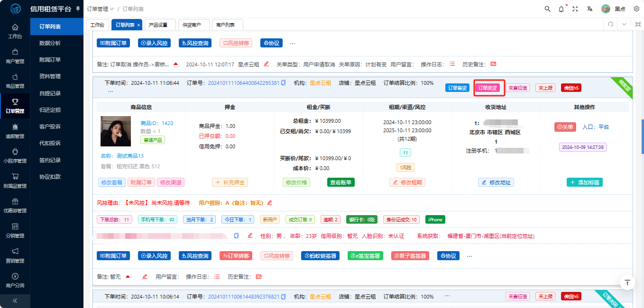644x308 pixels.
Task: Open the ellipsis menu after the 蚂蚁链签署 row's 协议 button
Action: pyautogui.click(x=469, y=256)
